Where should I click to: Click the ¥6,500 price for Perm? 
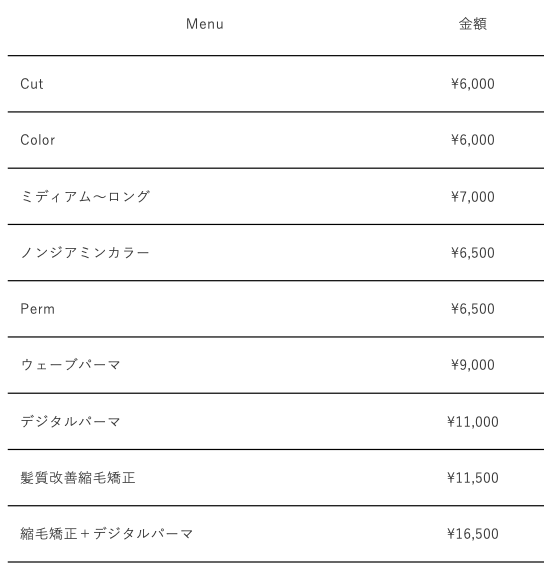click(x=473, y=309)
